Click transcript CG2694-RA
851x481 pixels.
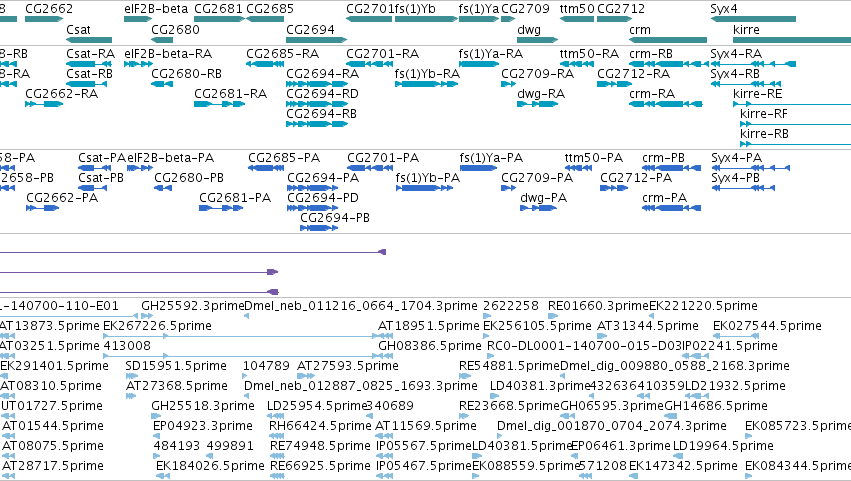click(317, 84)
